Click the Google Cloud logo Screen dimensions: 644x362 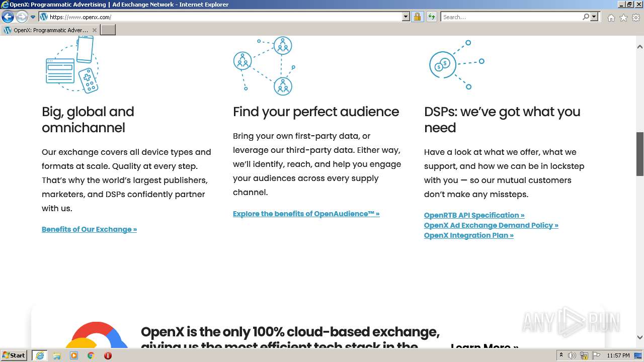tap(97, 335)
